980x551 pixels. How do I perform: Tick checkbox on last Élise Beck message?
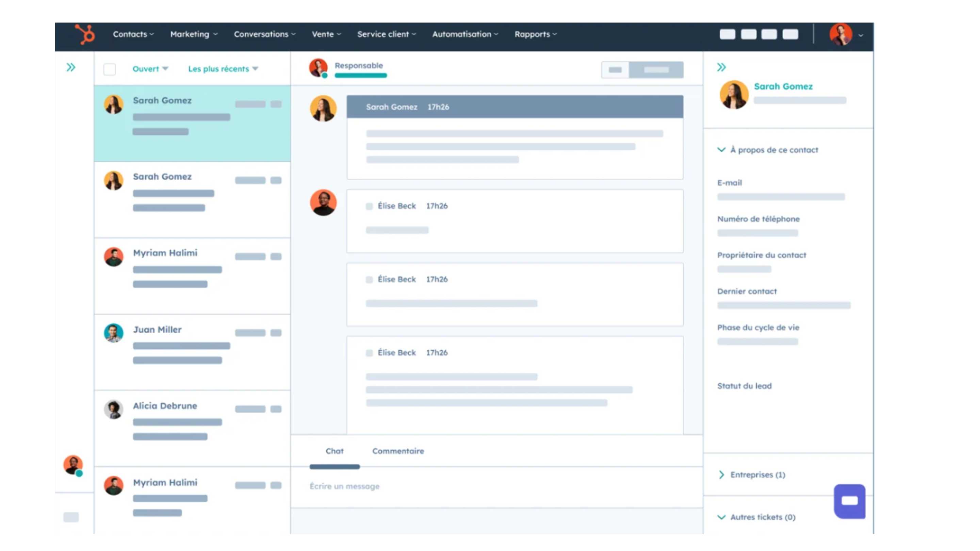(369, 353)
